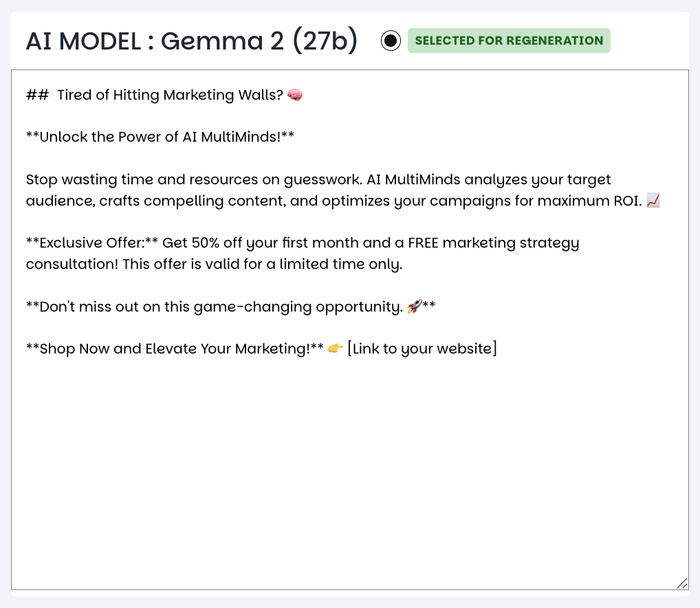The width and height of the screenshot is (700, 608).
Task: Click the Exclusive Offer bold text
Action: tap(92, 242)
